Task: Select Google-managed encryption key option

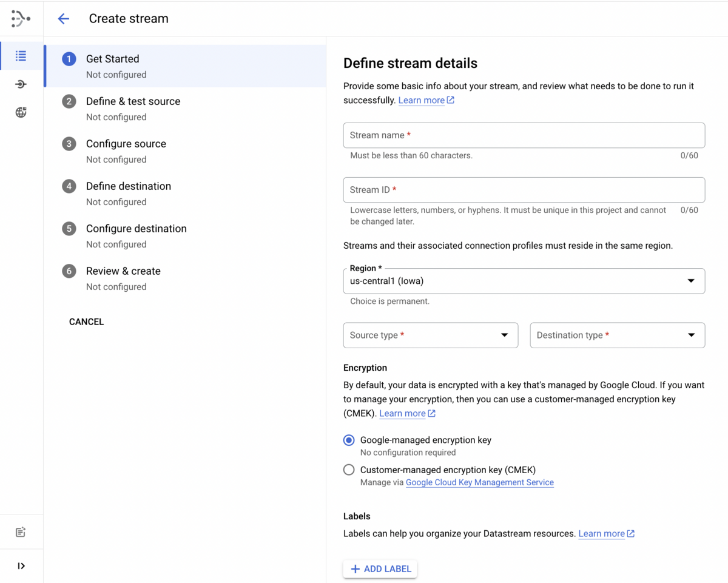Action: click(x=349, y=440)
